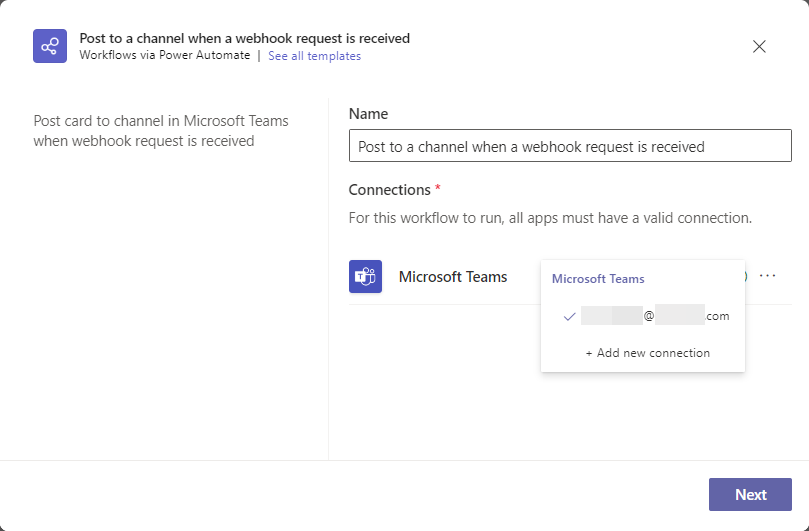The width and height of the screenshot is (809, 531).
Task: Click the Microsoft Teams popup header
Action: pos(598,279)
